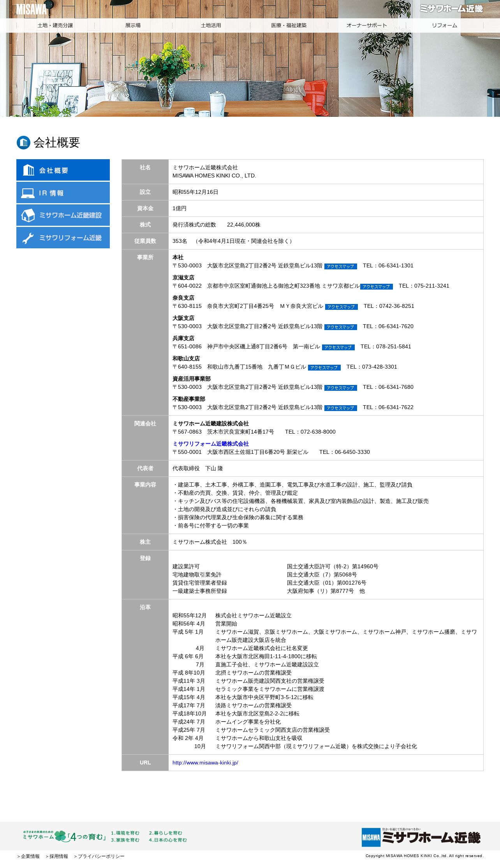The image size is (500, 868).
Task: Open the アクセスマップ for 本社
Action: (x=341, y=266)
